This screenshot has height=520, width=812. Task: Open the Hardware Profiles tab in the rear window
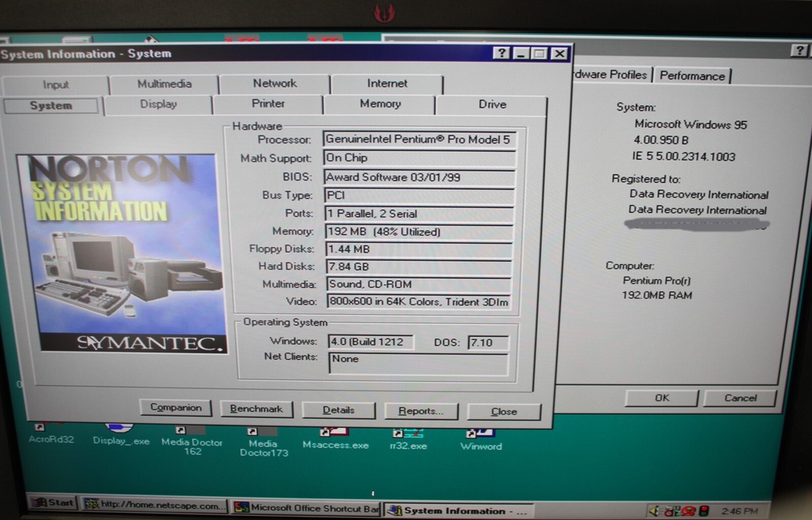tap(612, 75)
